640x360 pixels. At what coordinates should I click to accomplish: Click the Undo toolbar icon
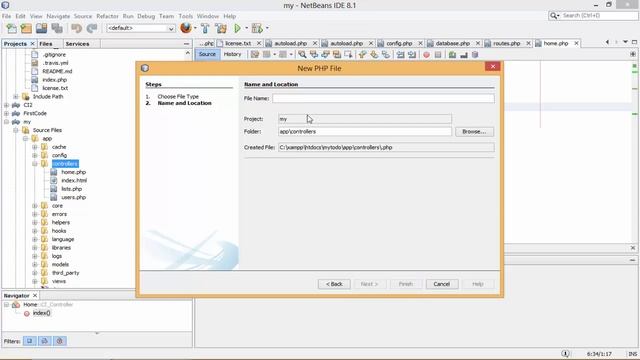click(76, 28)
